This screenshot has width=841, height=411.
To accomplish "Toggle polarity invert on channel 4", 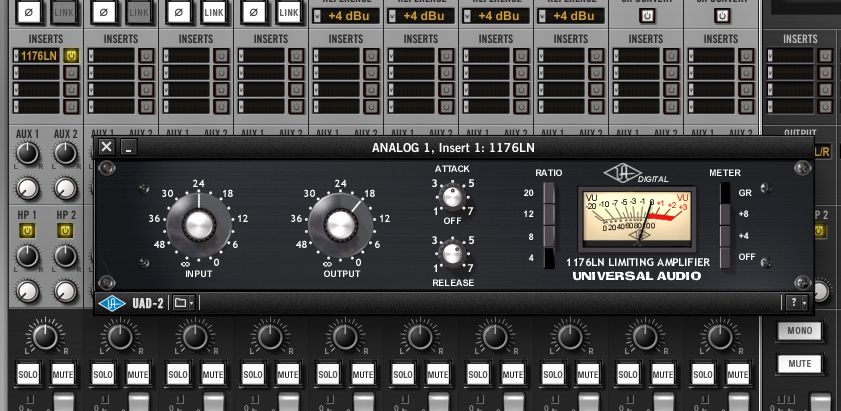I will click(x=254, y=12).
